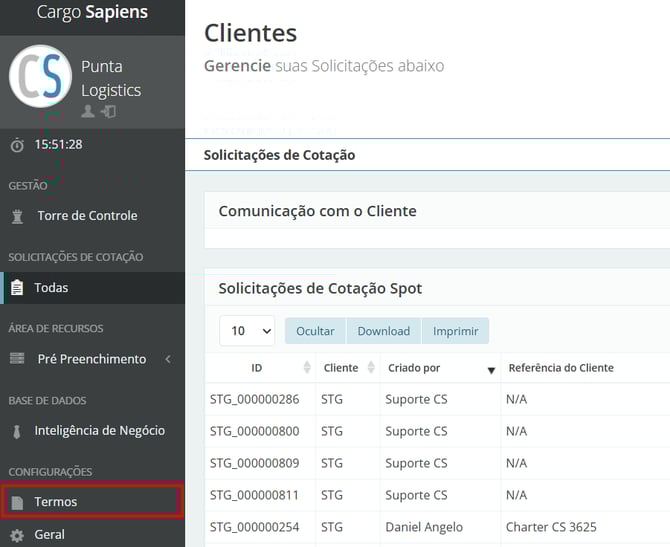This screenshot has width=670, height=547.
Task: Click the Pré Preenchimento server icon
Action: point(17,359)
